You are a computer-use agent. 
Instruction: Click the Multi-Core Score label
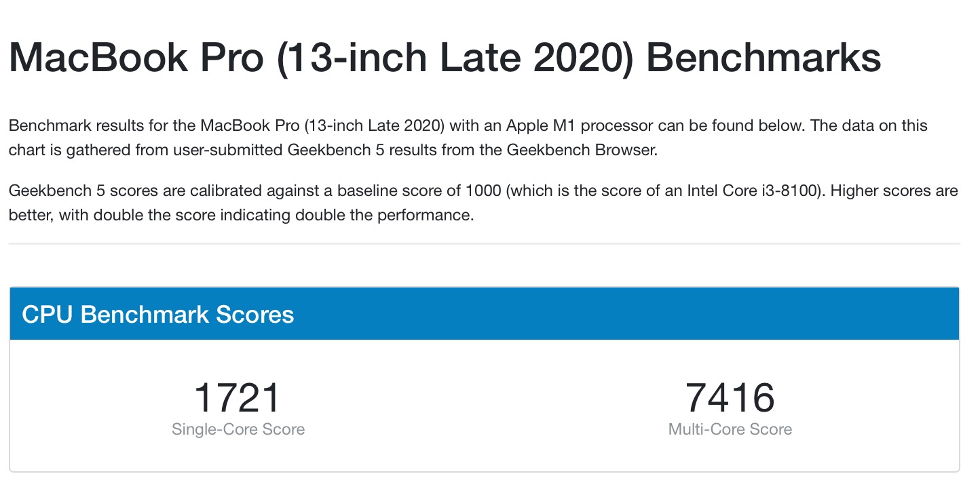(x=730, y=429)
